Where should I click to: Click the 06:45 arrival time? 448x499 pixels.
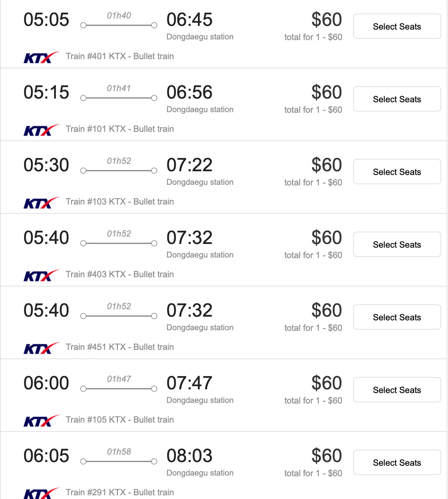point(189,20)
